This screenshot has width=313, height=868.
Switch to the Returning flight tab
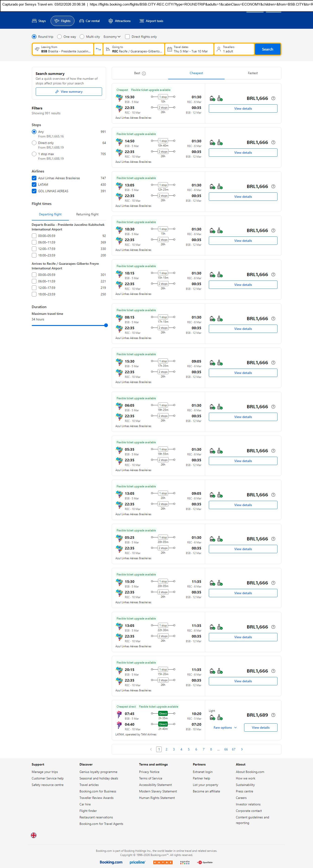[x=87, y=214]
